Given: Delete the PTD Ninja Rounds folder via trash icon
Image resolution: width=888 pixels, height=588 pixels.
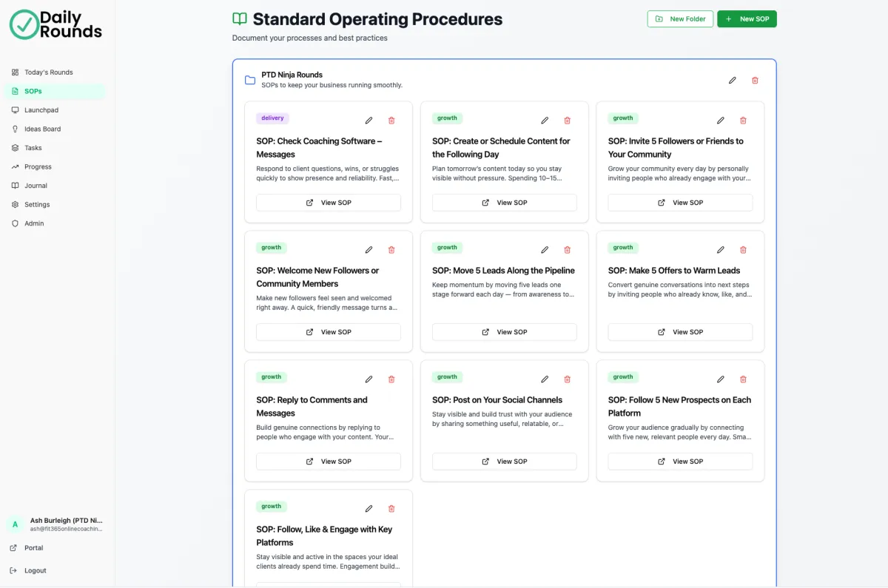Looking at the screenshot, I should 755,81.
